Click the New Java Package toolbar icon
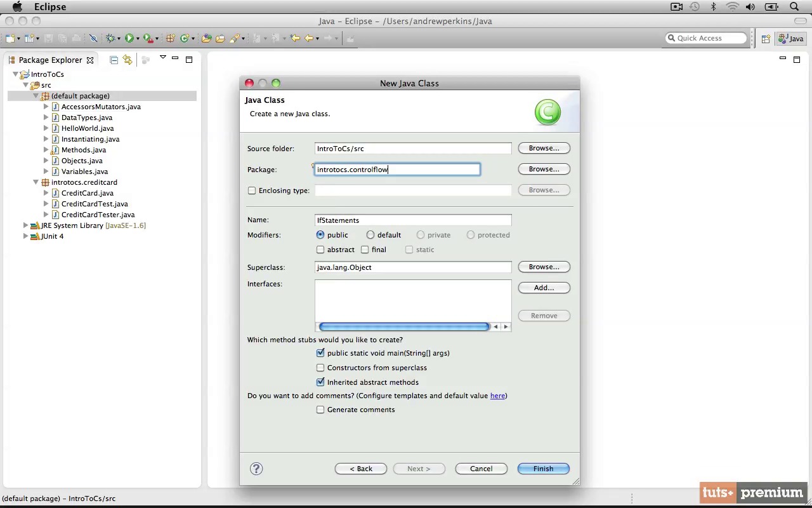 click(x=170, y=38)
